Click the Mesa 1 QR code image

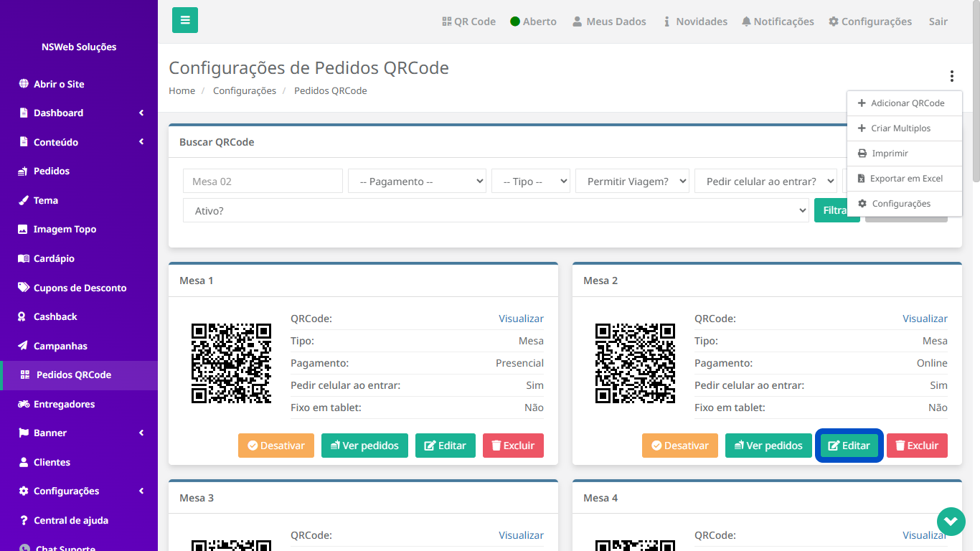pyautogui.click(x=231, y=363)
